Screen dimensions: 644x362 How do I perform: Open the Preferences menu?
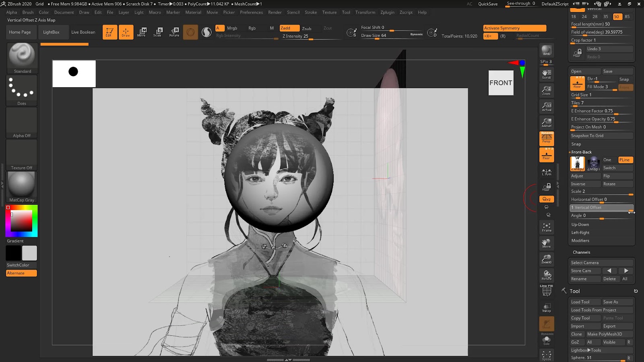coord(251,12)
